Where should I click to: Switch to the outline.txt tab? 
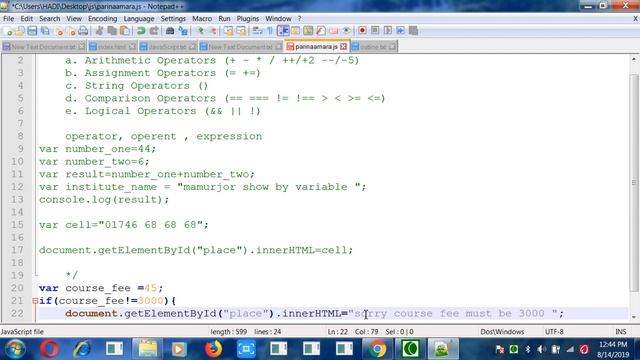(373, 47)
